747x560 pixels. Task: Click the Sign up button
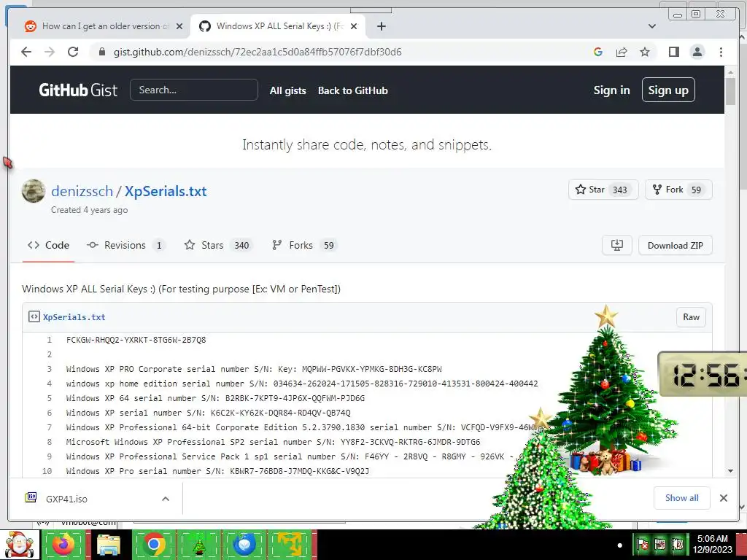tap(668, 90)
